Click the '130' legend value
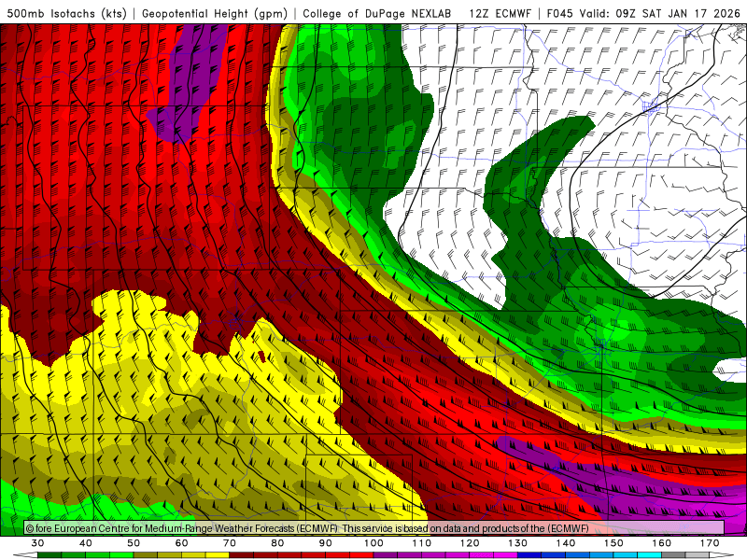The image size is (747, 560). [x=518, y=543]
